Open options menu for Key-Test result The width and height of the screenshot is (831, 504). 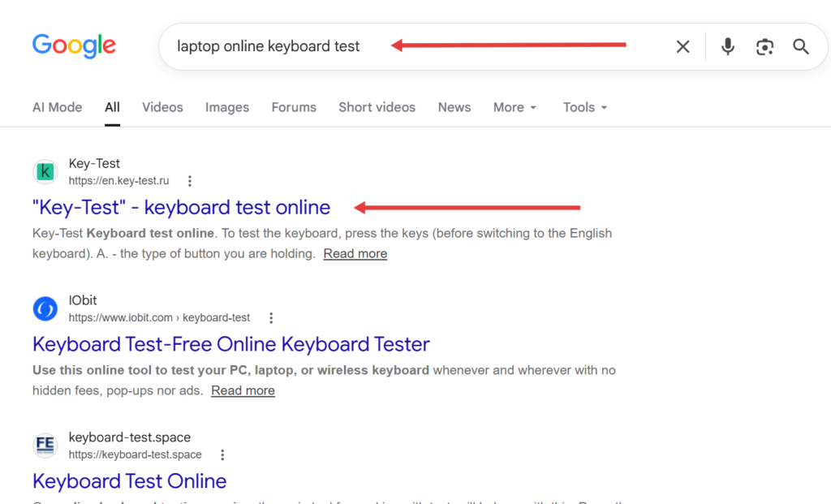190,181
